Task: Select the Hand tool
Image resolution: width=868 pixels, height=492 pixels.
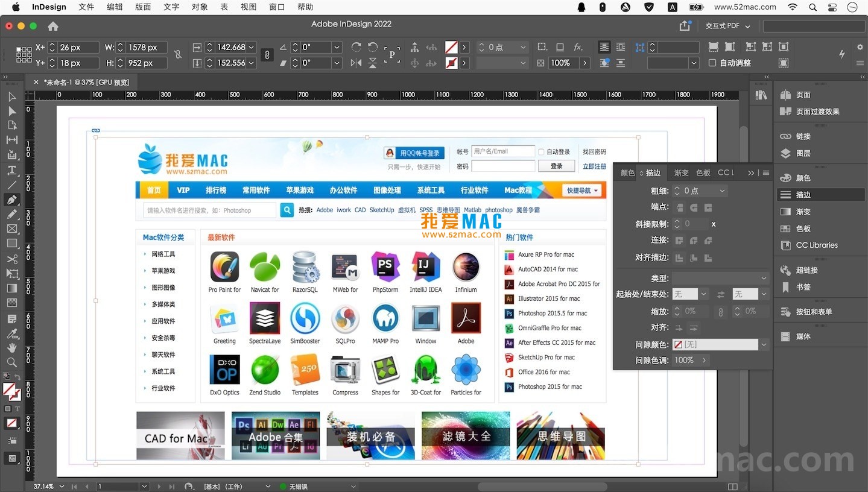Action: (x=11, y=348)
